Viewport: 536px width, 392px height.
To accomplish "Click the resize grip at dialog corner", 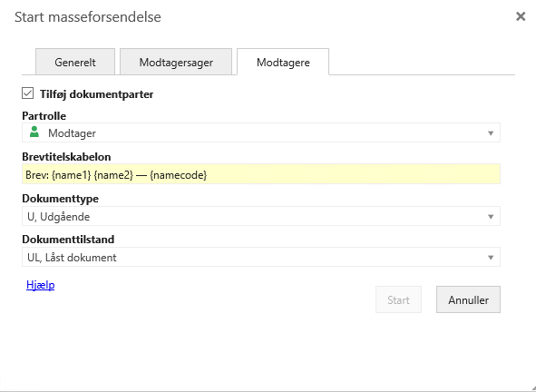I will (532, 388).
